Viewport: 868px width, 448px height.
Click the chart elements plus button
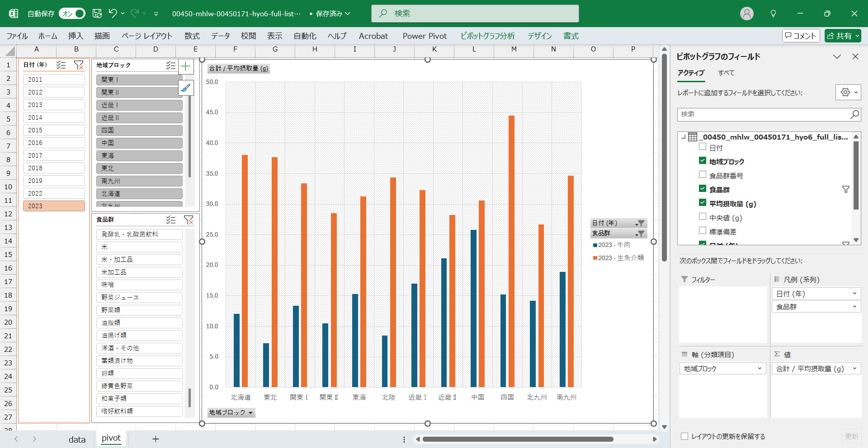tap(186, 67)
